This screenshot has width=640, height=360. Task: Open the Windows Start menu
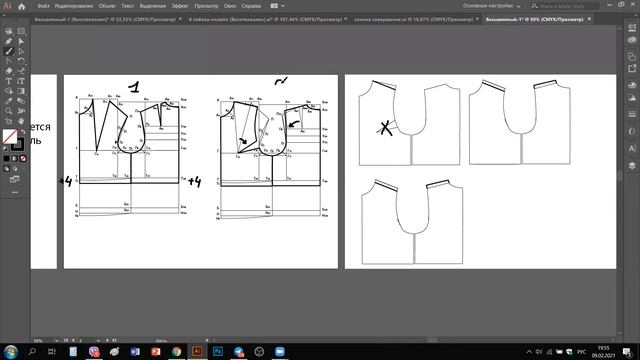[x=11, y=351]
